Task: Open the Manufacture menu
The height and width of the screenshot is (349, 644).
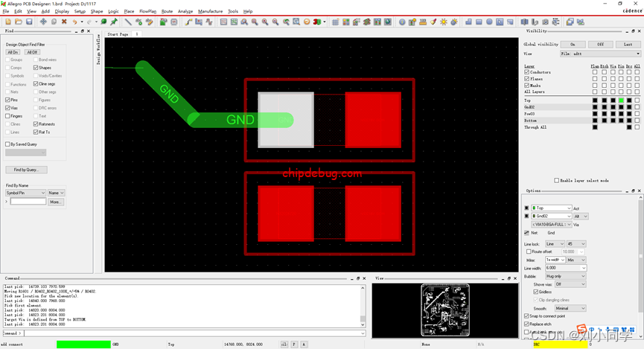Action: point(210,12)
